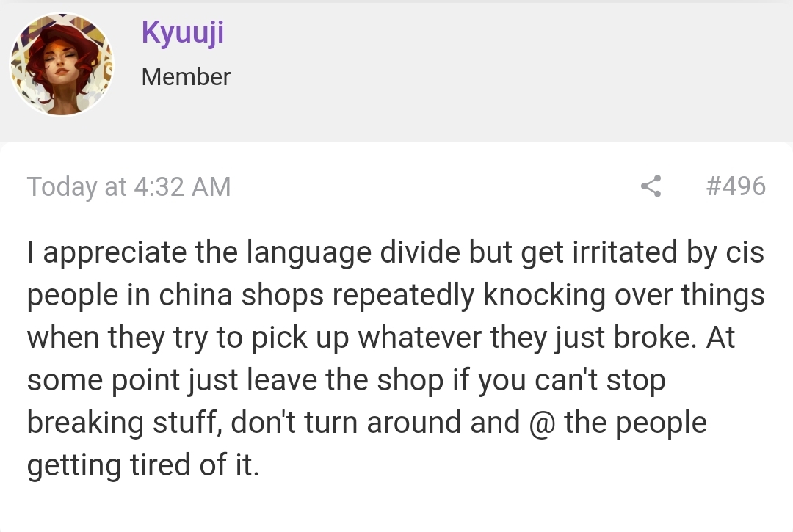Click the word 'cis' in the post

745,252
